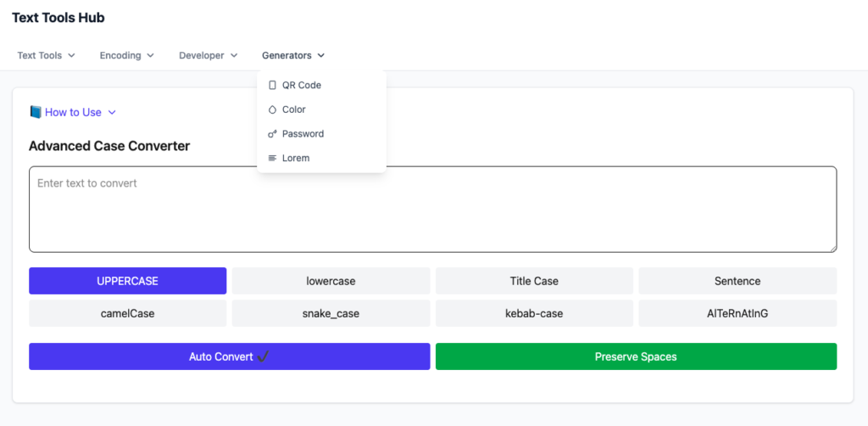Viewport: 868px width, 426px height.
Task: Select the snake_case conversion button
Action: [x=331, y=313]
